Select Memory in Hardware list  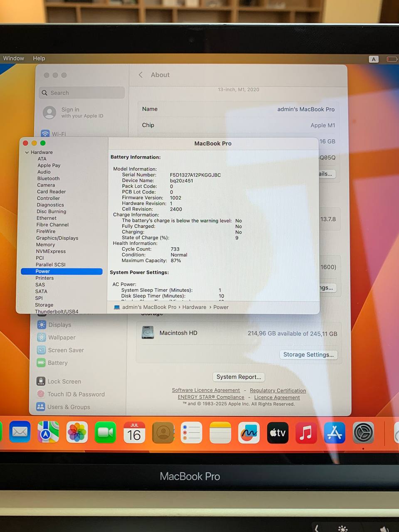[x=46, y=245]
